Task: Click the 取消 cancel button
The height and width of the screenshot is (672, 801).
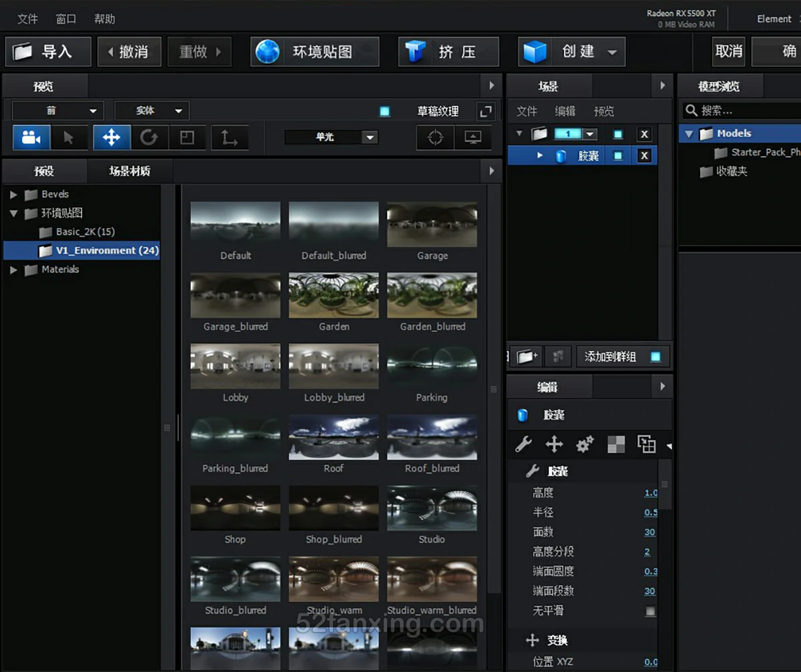Action: 729,51
